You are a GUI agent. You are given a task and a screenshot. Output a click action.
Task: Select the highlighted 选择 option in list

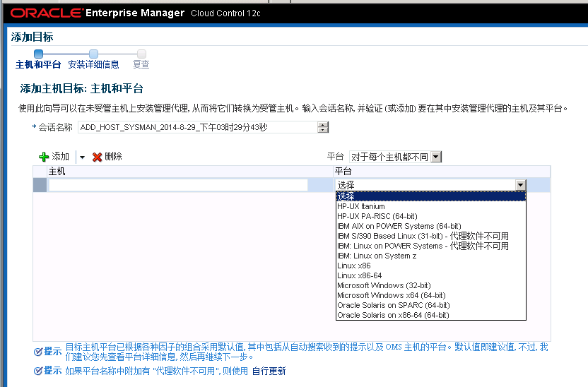(431, 196)
